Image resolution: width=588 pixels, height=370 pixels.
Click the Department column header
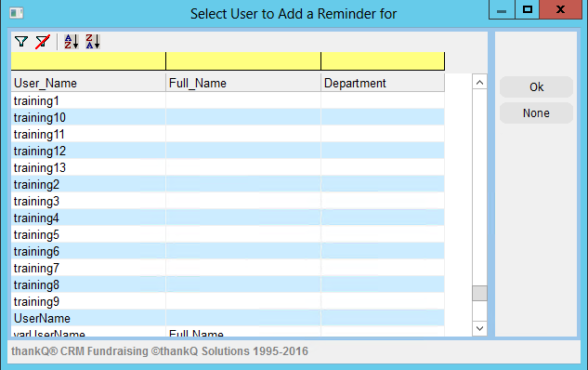tap(383, 83)
